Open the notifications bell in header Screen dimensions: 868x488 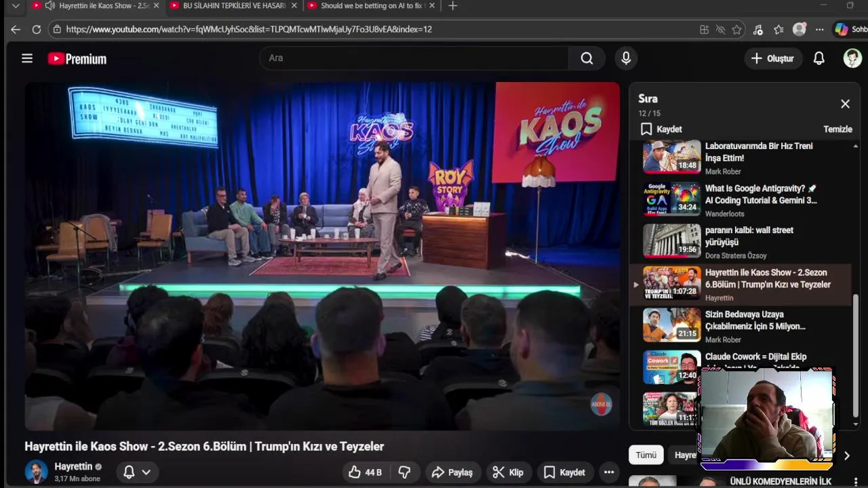(818, 58)
